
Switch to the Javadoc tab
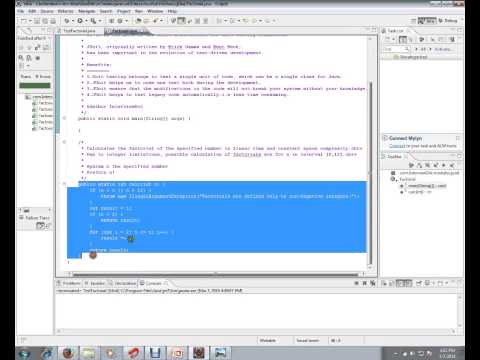[95, 283]
